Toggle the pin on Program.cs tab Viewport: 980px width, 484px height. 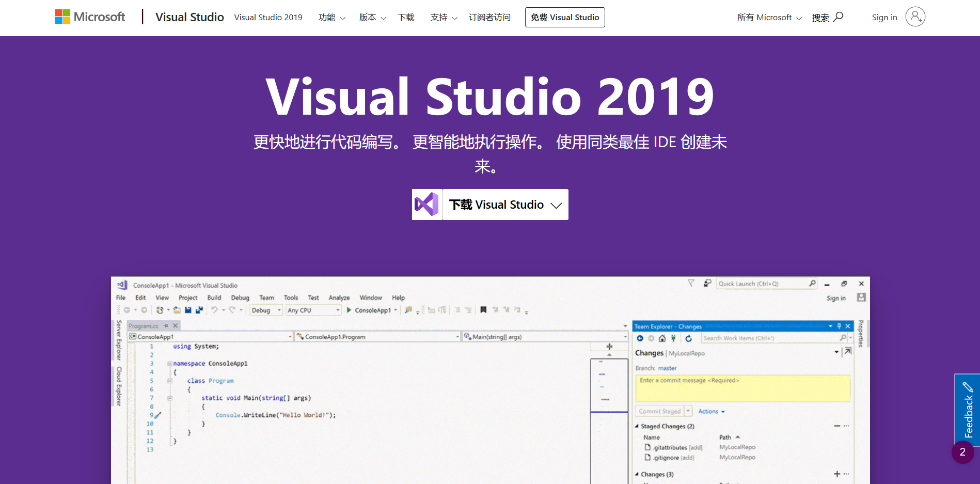point(166,325)
